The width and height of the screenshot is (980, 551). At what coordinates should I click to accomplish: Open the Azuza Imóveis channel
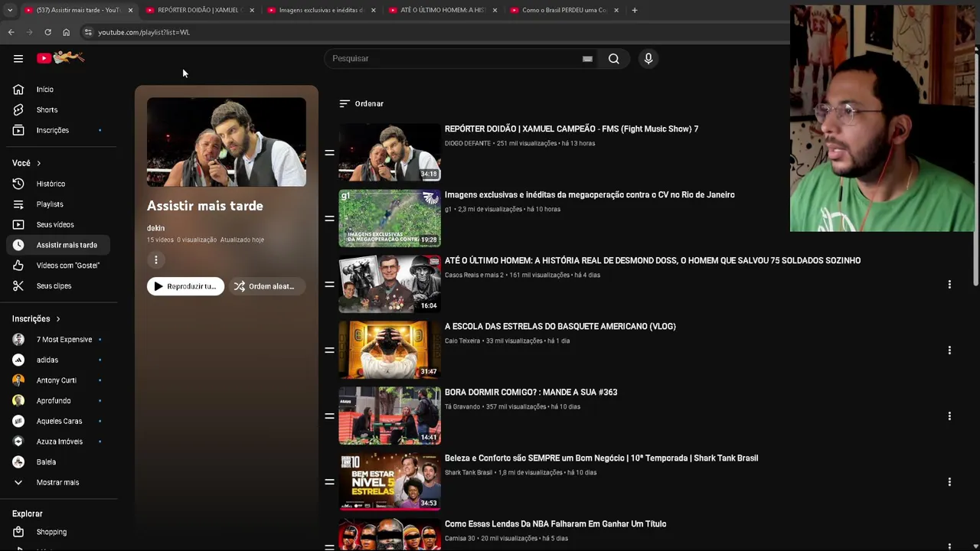60,442
